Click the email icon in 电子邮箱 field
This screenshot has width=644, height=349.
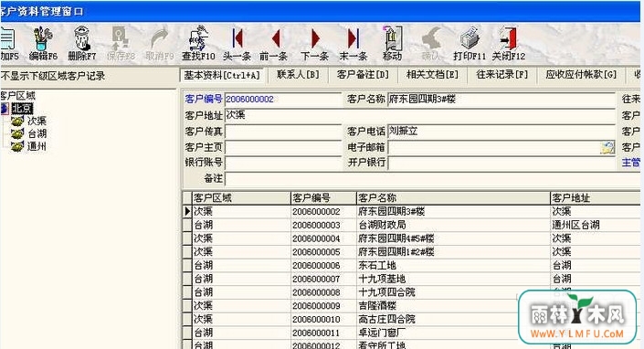607,147
